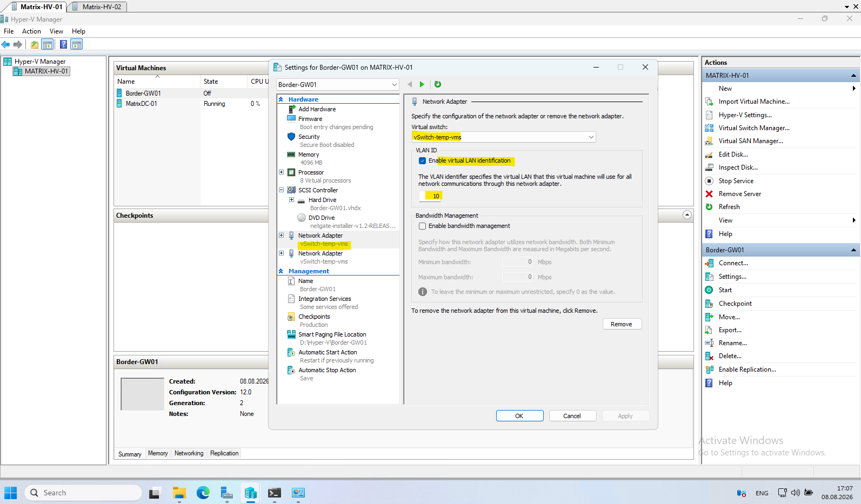
Task: Click the VLAN ID input field
Action: (431, 196)
